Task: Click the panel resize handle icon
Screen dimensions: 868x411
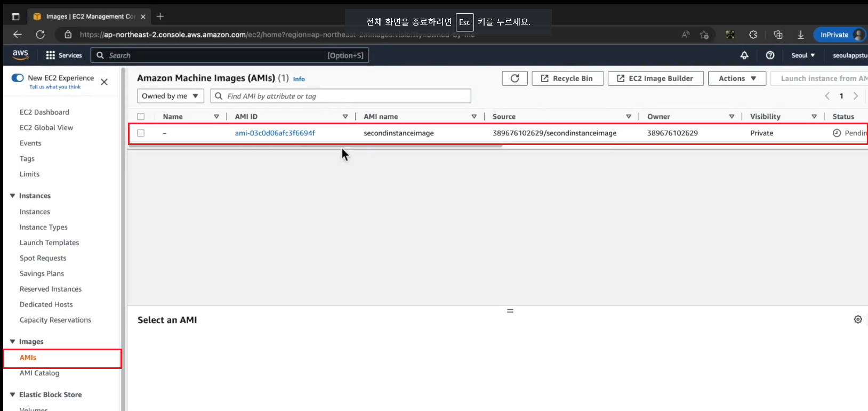Action: click(x=510, y=311)
